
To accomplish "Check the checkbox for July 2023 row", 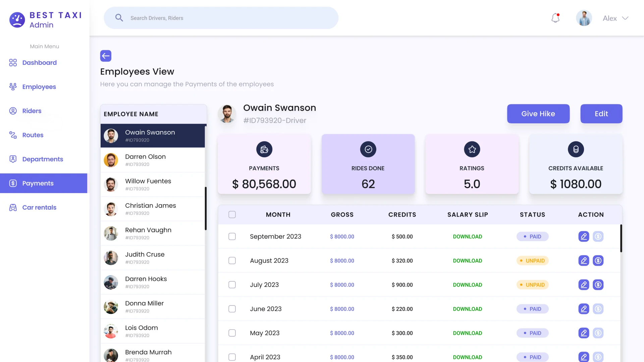I will 232,285.
